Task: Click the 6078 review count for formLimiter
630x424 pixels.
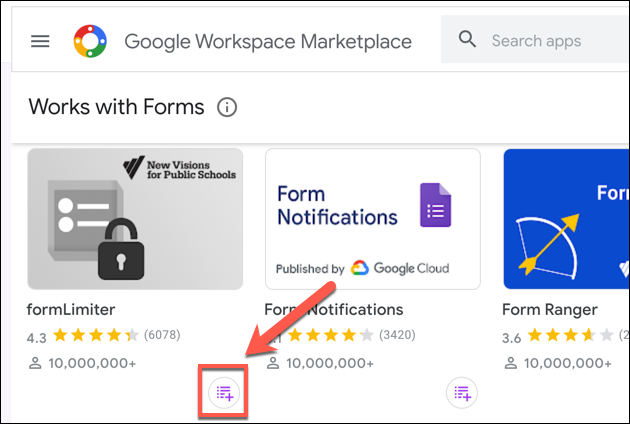Action: (x=165, y=335)
